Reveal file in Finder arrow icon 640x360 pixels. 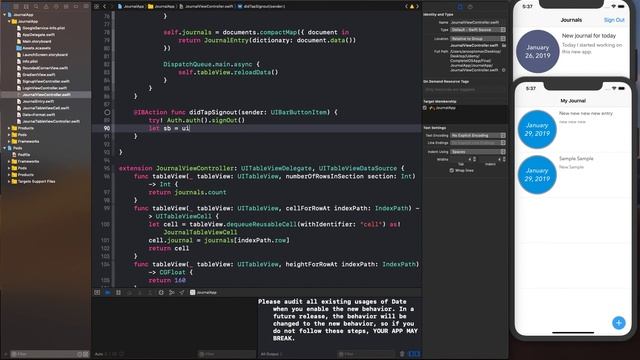(x=504, y=70)
